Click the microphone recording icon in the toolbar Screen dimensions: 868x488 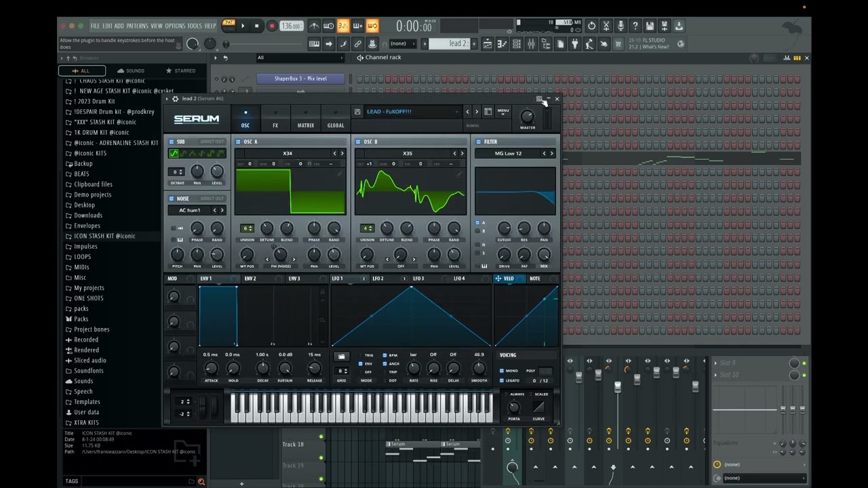tap(620, 26)
